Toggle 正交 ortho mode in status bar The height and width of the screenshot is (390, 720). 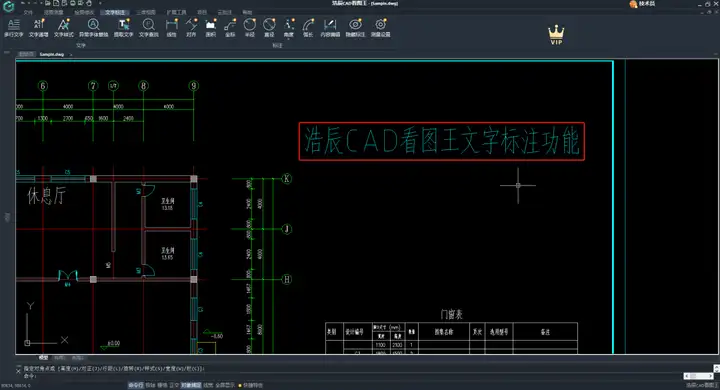pyautogui.click(x=174, y=385)
